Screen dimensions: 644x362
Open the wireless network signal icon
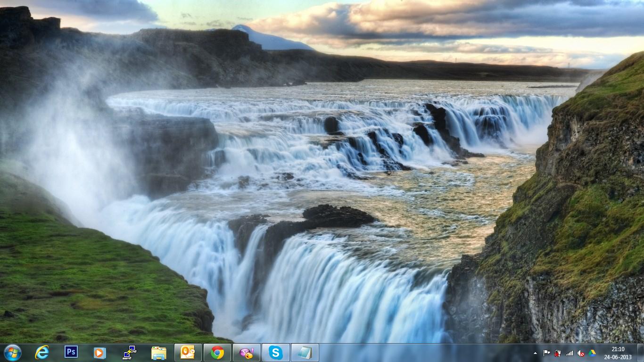coord(570,353)
